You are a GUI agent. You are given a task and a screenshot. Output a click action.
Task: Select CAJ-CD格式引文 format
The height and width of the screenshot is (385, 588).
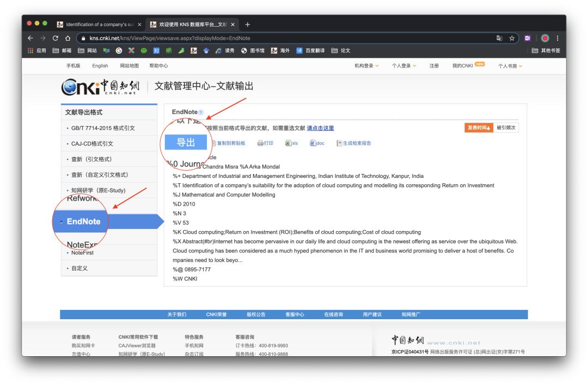click(x=92, y=144)
